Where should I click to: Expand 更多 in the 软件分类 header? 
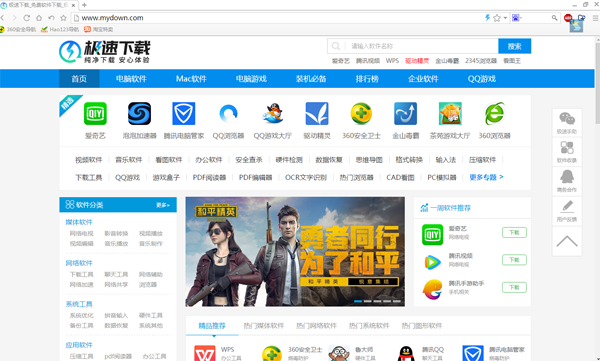click(x=163, y=205)
